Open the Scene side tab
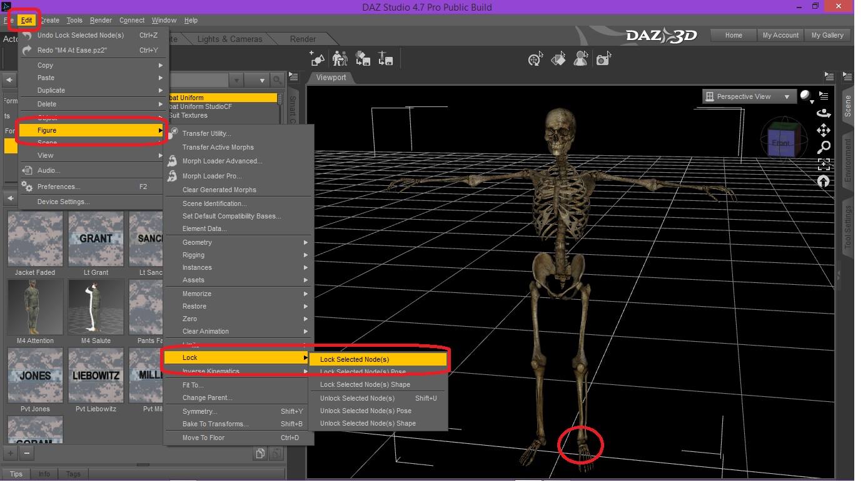The height and width of the screenshot is (482, 868). tap(848, 106)
